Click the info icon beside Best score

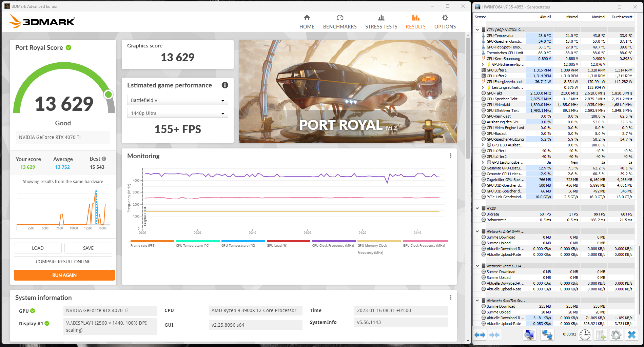click(x=104, y=159)
